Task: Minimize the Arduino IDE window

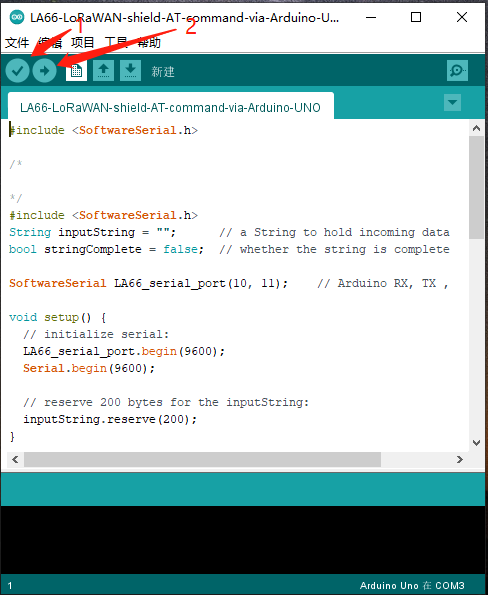Action: [x=371, y=17]
